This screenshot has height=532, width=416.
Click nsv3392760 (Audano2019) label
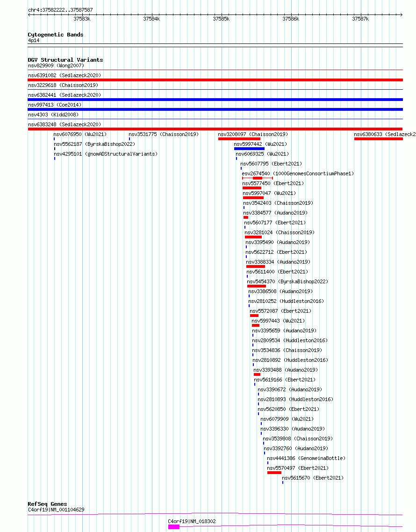click(x=296, y=449)
